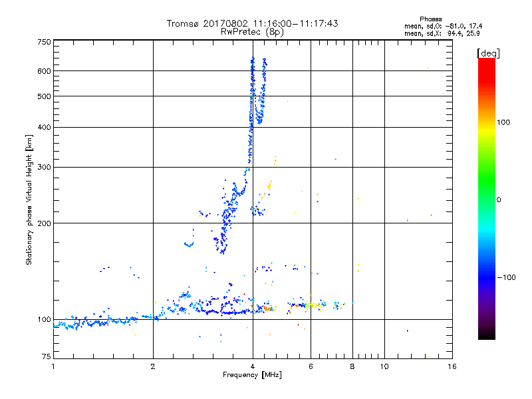Click the y-axis tick label '400'
The width and height of the screenshot is (532, 399).
(x=44, y=127)
